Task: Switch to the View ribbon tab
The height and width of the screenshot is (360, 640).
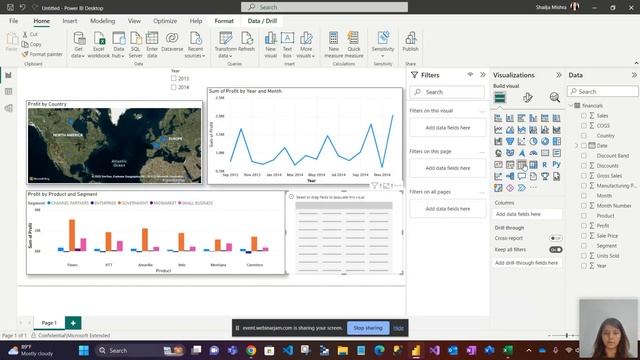Action: coord(134,21)
